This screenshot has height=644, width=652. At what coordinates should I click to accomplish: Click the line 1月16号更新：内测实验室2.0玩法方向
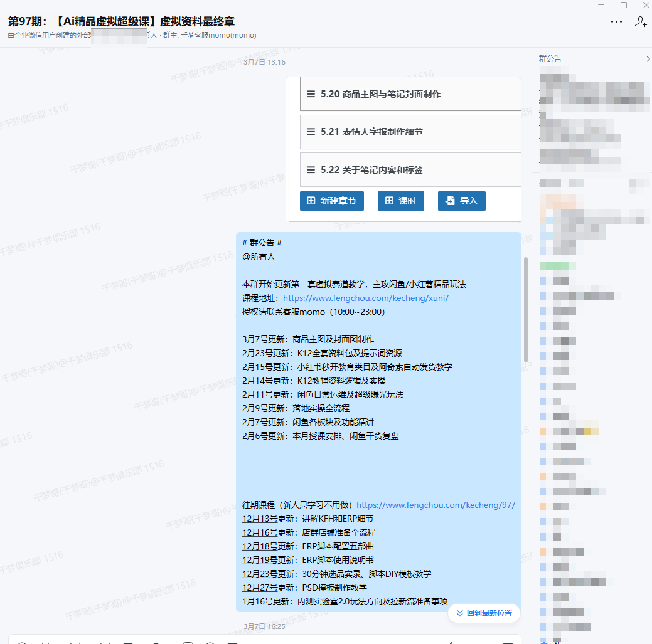click(345, 601)
